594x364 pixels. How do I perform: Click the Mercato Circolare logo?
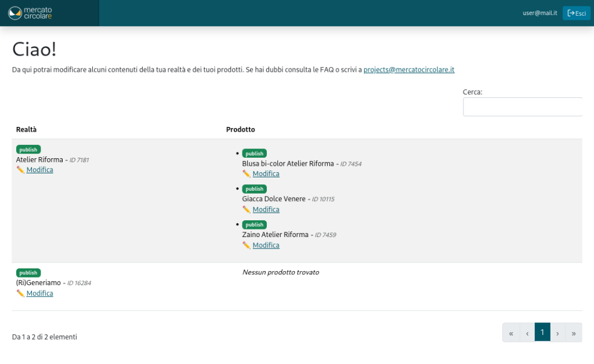tap(30, 13)
